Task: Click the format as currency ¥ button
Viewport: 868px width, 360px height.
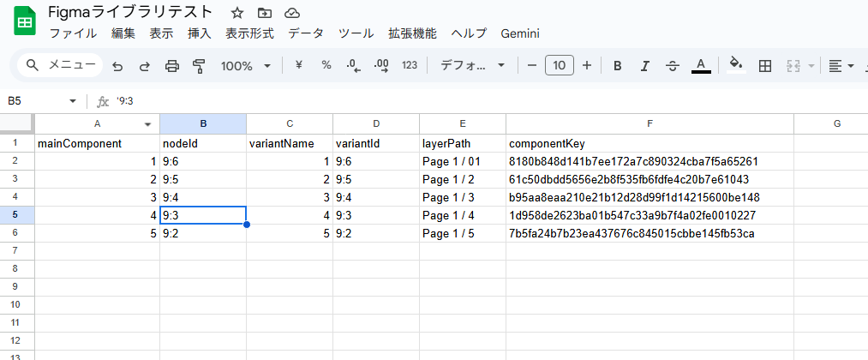Action: click(299, 66)
